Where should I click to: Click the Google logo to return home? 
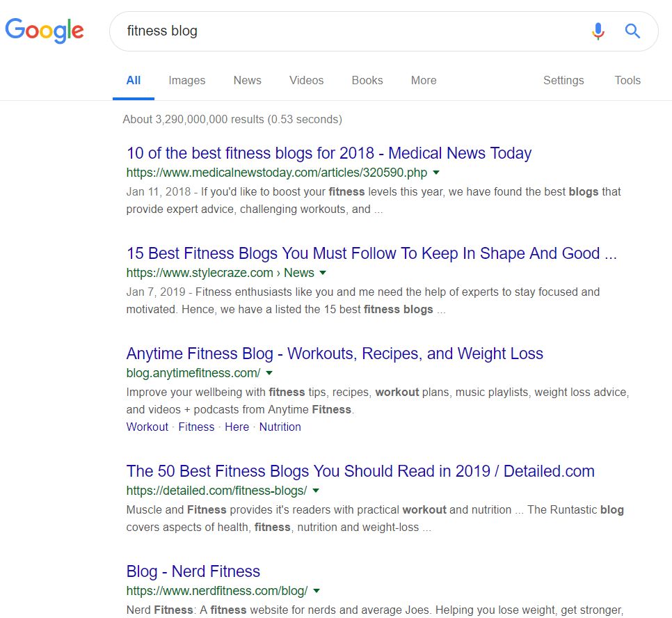tap(44, 31)
